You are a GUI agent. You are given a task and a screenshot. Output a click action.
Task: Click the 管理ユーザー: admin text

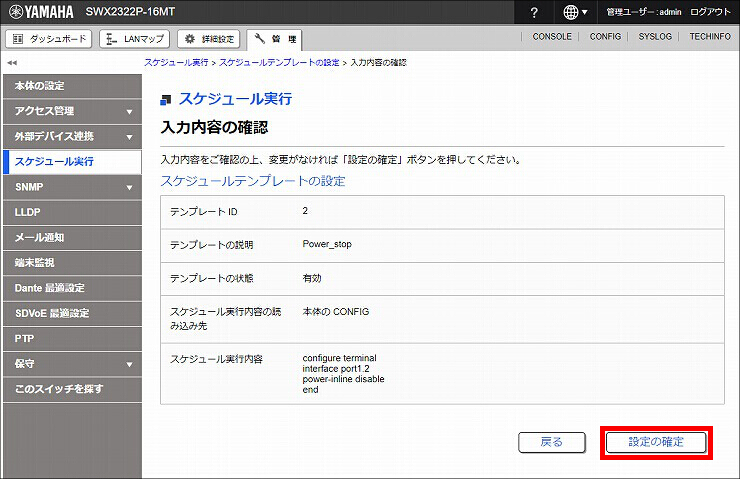(x=644, y=12)
